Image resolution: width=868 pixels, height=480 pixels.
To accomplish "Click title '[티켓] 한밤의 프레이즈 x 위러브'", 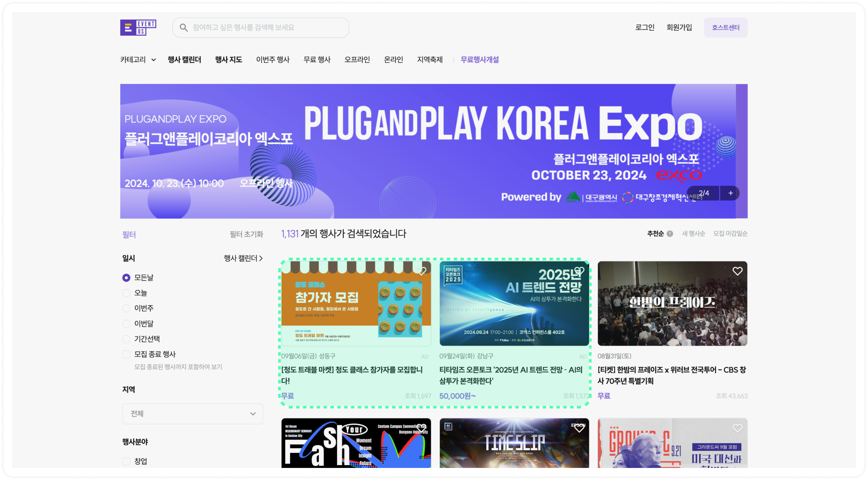I will point(672,375).
